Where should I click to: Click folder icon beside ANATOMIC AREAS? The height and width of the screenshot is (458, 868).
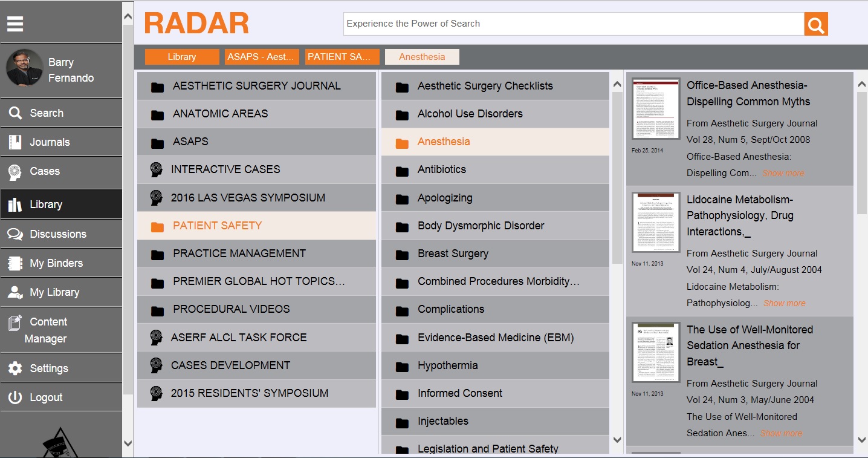tap(157, 114)
